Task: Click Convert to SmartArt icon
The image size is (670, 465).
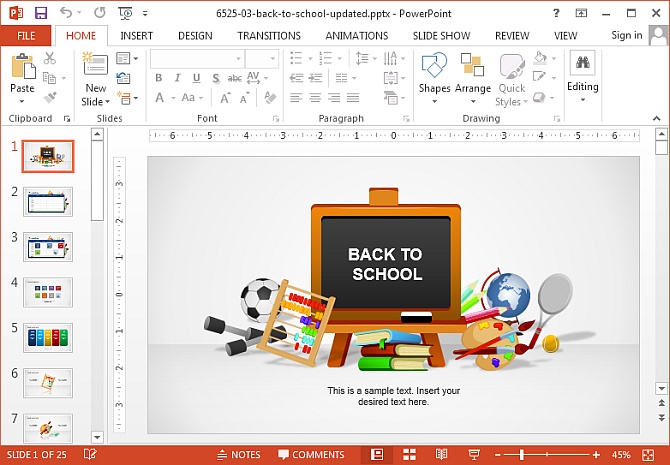Action: [x=391, y=98]
